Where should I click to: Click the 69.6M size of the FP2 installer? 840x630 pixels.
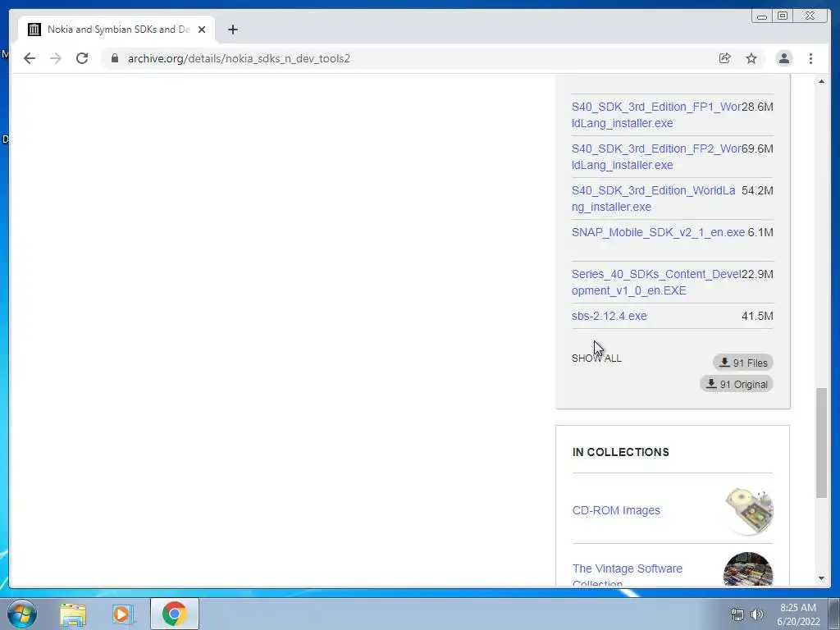pyautogui.click(x=757, y=148)
